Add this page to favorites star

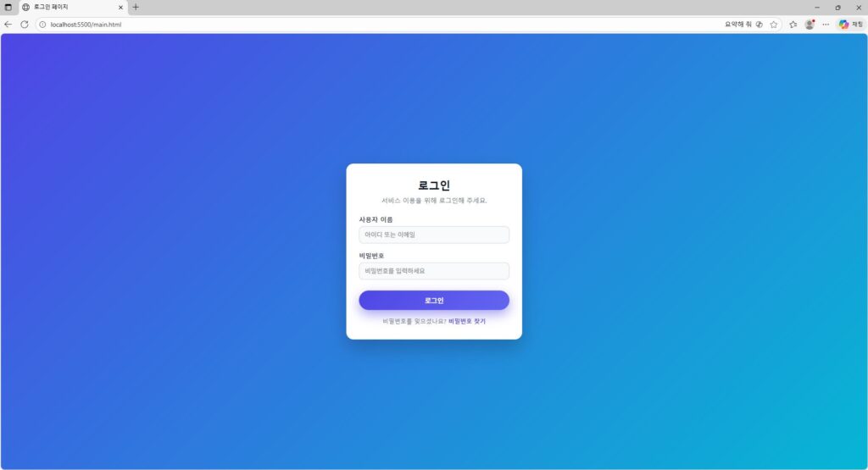pos(774,25)
